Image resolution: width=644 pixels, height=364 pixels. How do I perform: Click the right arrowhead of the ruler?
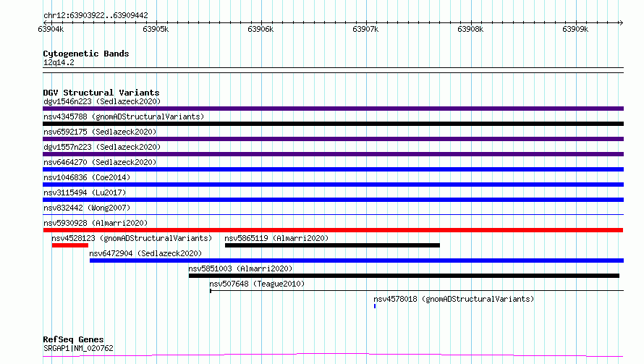pyautogui.click(x=621, y=22)
